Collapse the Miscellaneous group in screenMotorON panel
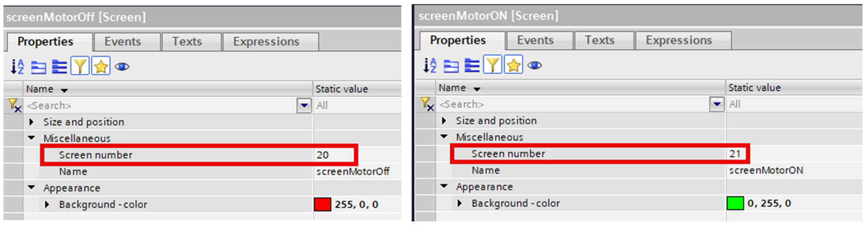This screenshot has width=868, height=227. [444, 137]
